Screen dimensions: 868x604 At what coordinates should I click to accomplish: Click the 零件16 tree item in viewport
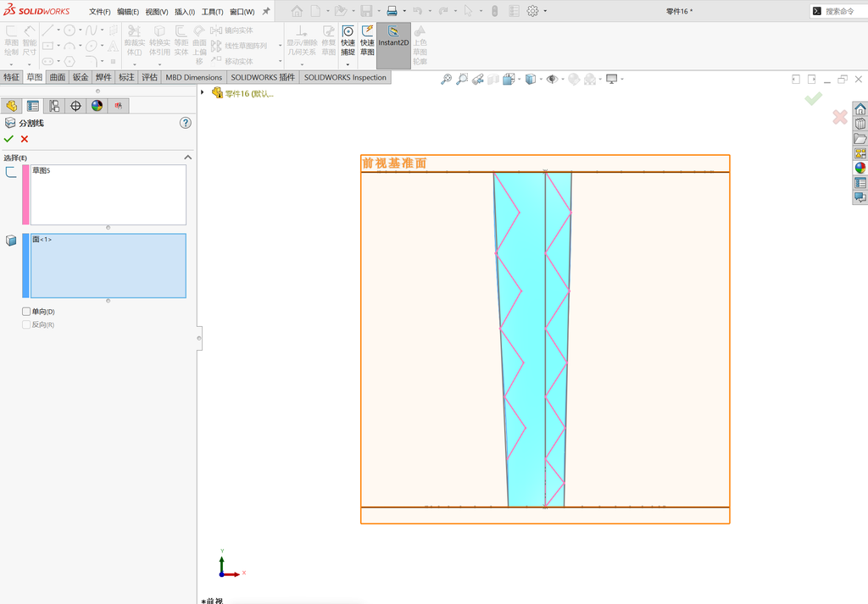pos(243,93)
